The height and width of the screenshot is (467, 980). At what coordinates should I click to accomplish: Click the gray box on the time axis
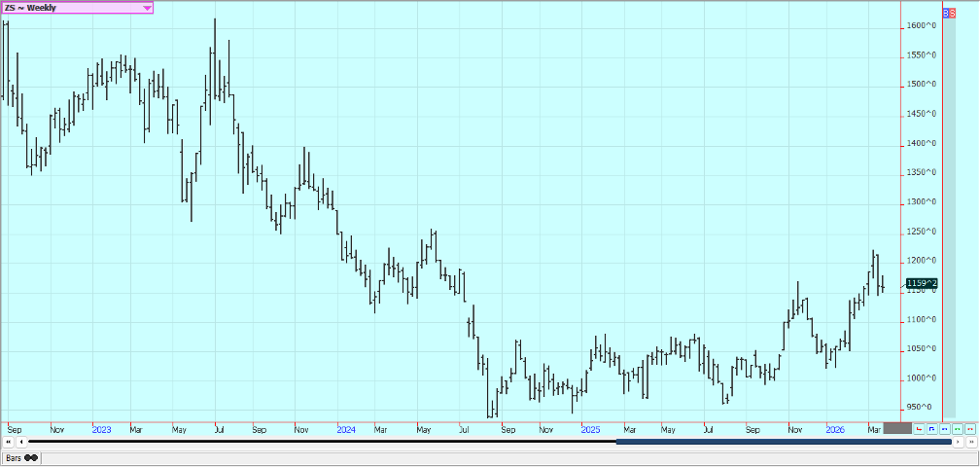tap(898, 428)
